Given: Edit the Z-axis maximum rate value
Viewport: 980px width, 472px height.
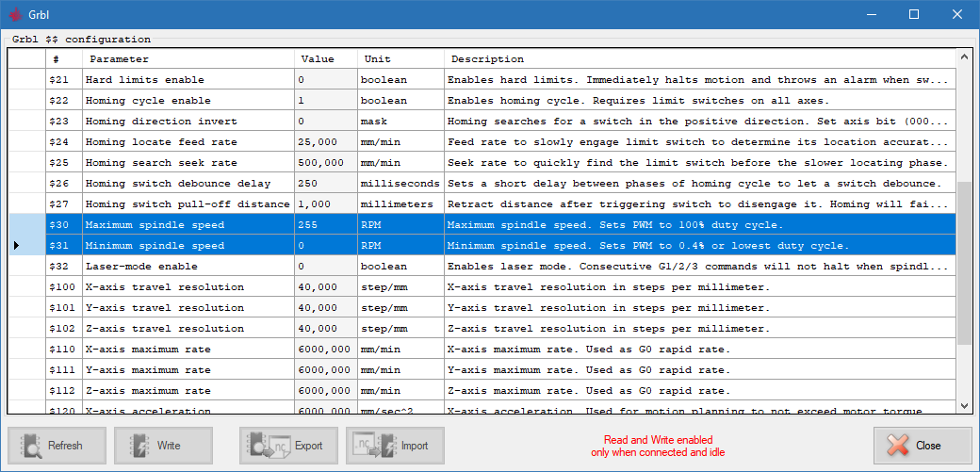Looking at the screenshot, I should [326, 390].
